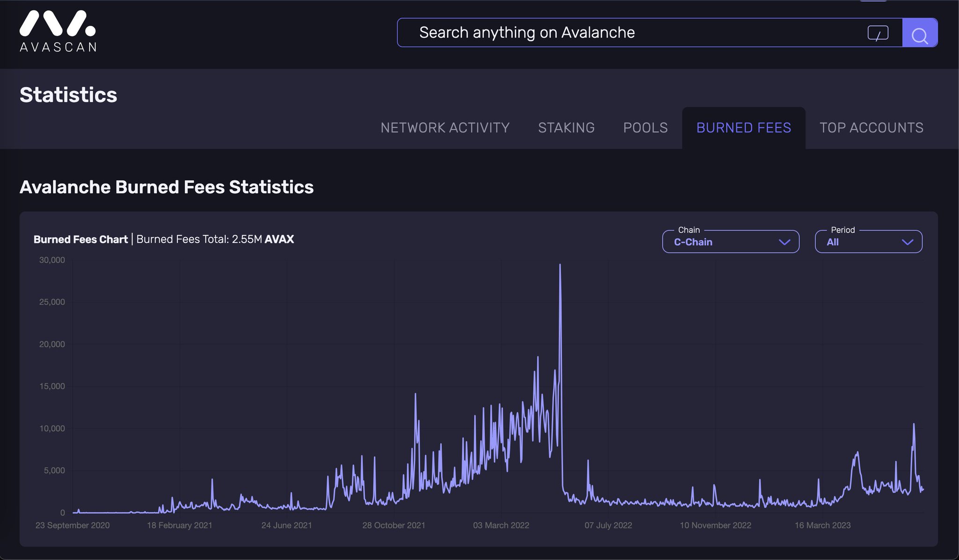Screen dimensions: 959x560
Task: Click the slash keyboard shortcut indicator
Action: (878, 33)
